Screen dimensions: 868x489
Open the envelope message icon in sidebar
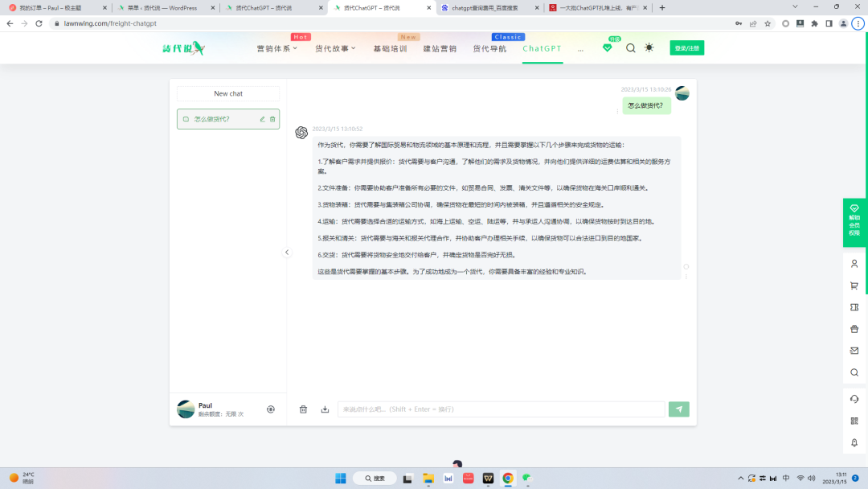pos(854,350)
